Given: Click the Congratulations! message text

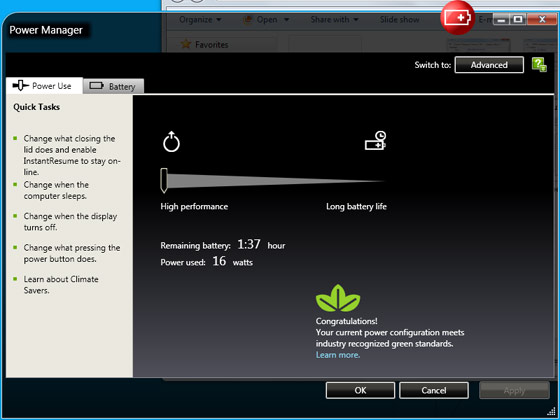Looking at the screenshot, I should (x=346, y=321).
